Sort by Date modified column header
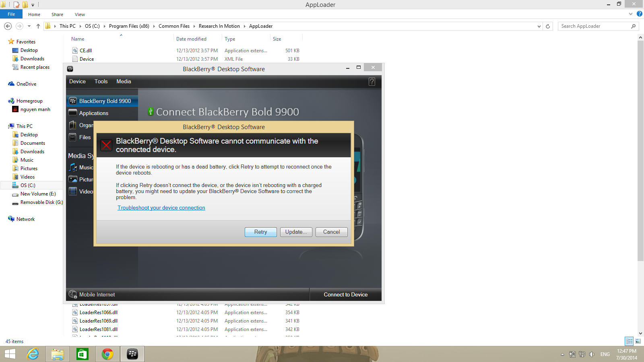 pyautogui.click(x=191, y=39)
